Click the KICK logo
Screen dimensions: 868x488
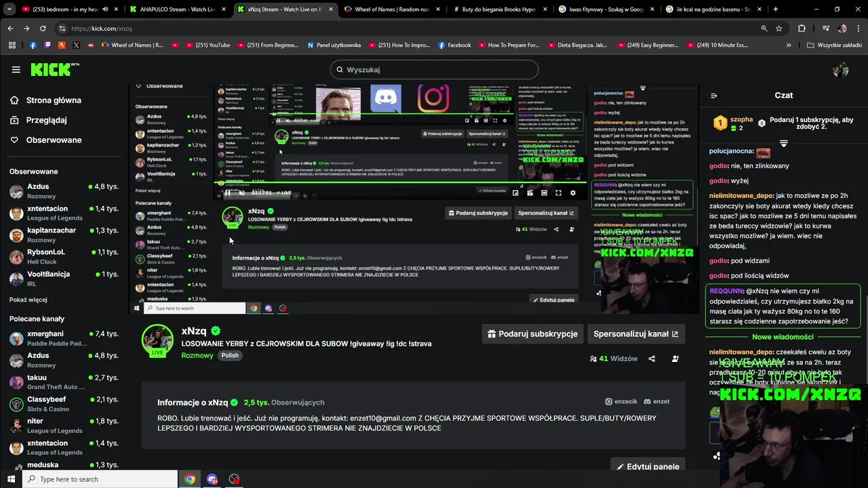[54, 69]
